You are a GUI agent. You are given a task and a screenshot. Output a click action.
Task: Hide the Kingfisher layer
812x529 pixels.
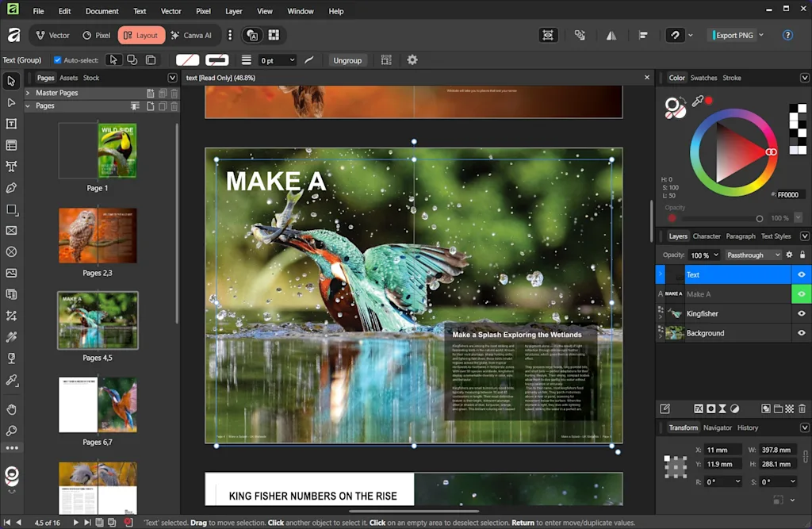[801, 313]
